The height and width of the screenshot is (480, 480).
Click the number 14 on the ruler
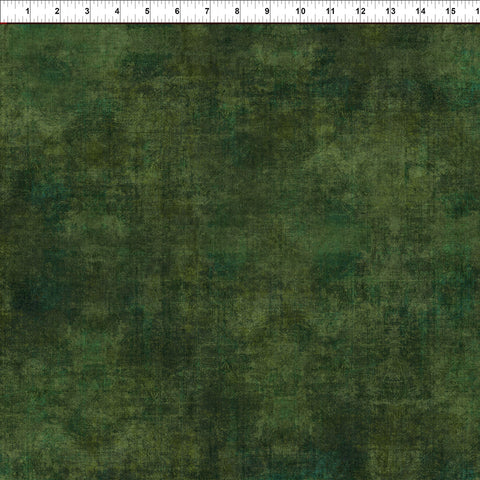click(420, 11)
